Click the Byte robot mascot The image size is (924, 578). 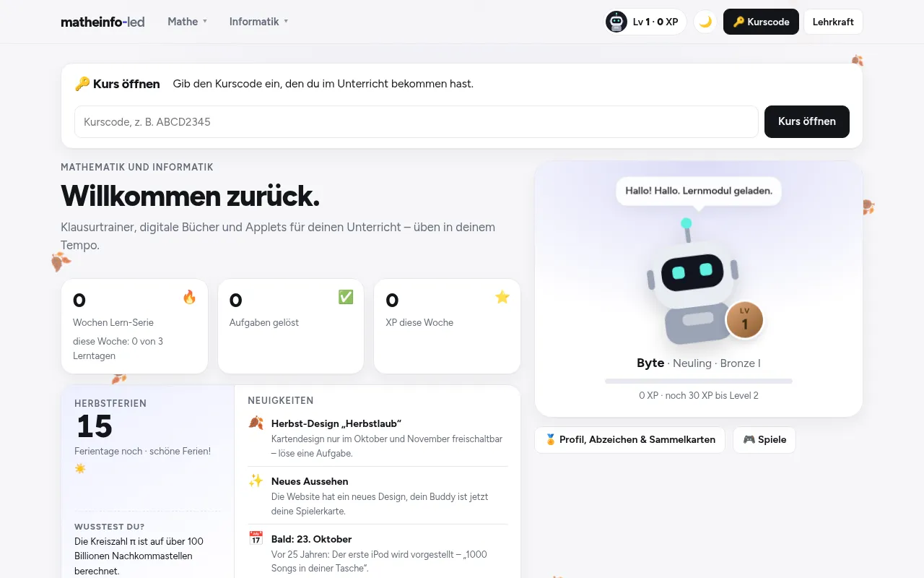[x=692, y=282]
